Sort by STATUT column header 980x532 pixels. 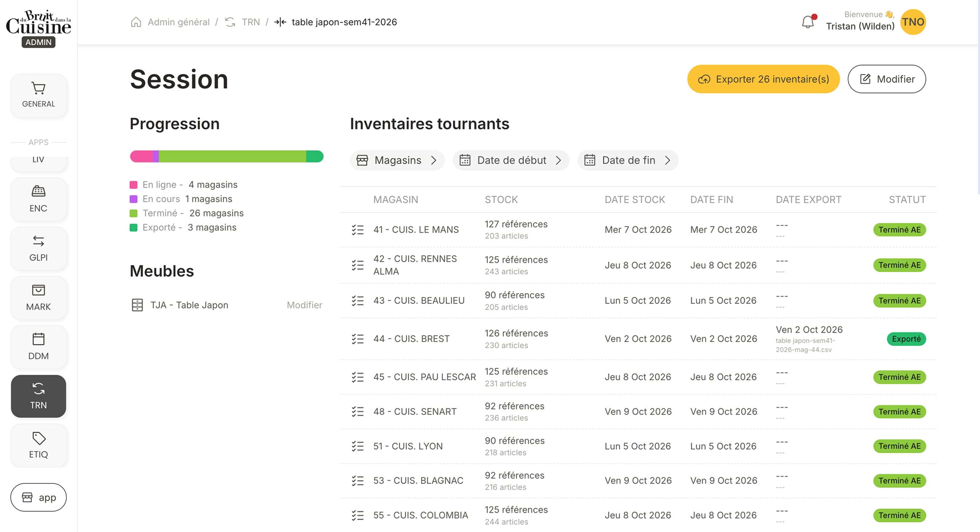907,200
